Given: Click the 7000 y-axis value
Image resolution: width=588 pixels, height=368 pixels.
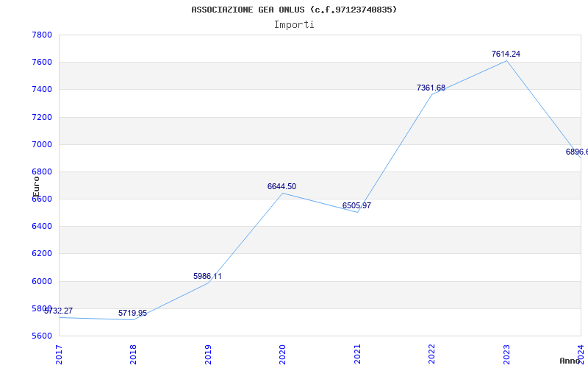Looking at the screenshot, I should pos(43,144).
